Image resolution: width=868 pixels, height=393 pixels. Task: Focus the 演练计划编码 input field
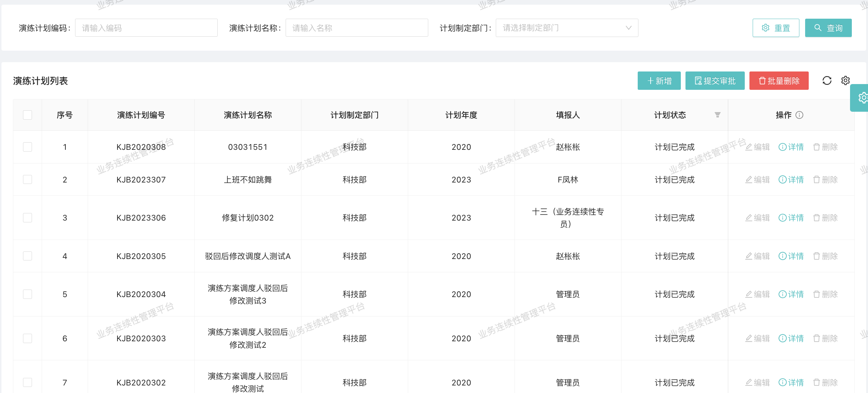tap(146, 28)
